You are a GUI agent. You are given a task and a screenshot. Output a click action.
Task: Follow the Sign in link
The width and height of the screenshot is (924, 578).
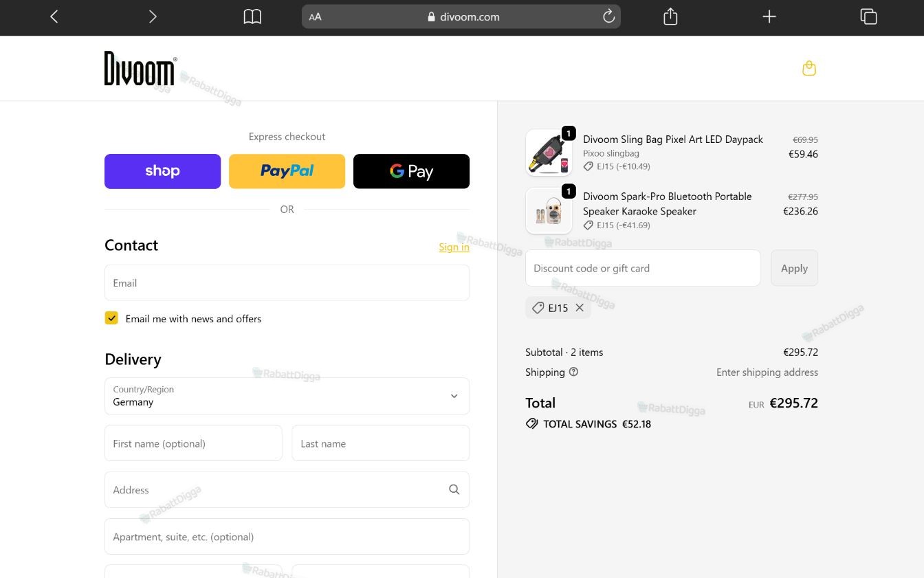pyautogui.click(x=454, y=247)
